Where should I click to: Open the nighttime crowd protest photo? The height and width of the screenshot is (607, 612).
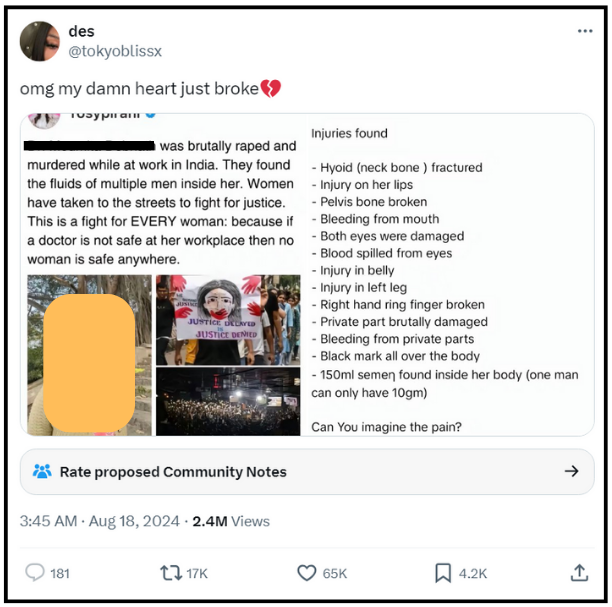click(x=228, y=401)
